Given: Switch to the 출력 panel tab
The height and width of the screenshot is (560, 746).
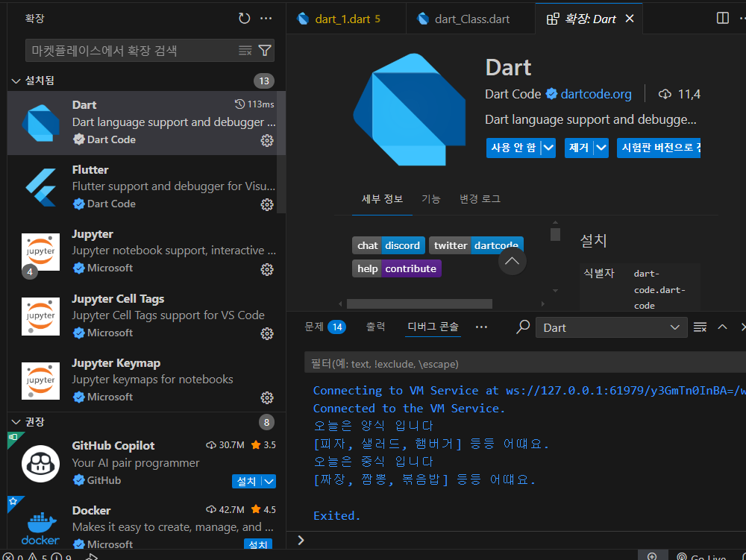Looking at the screenshot, I should (x=375, y=327).
